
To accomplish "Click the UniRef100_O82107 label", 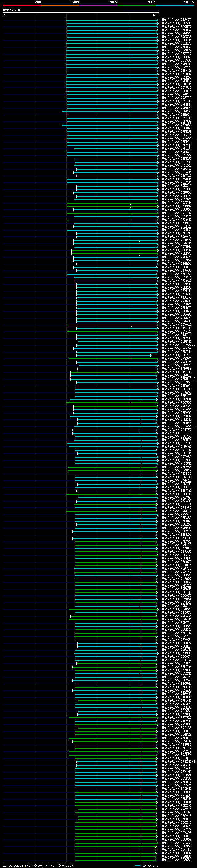I will point(177,443).
